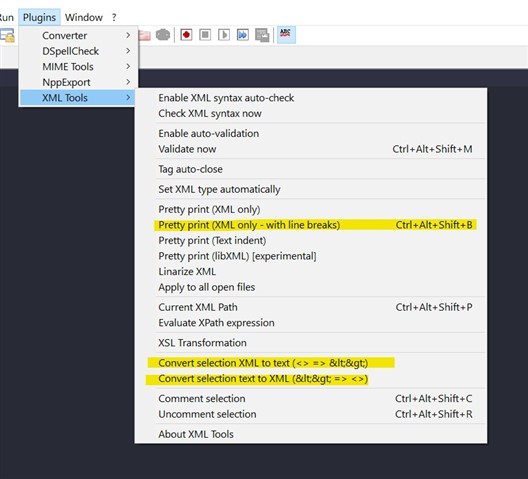Expand the NppExport submenu arrow

click(x=128, y=82)
